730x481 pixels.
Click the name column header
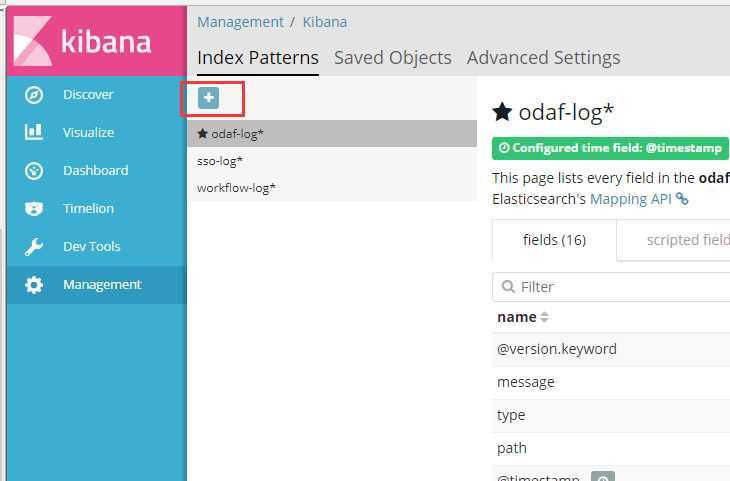(517, 317)
